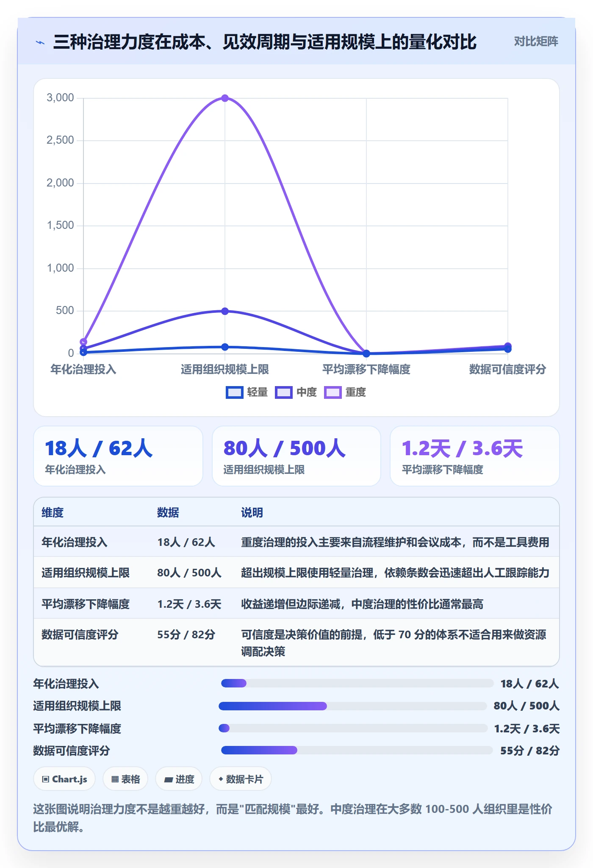Click the 500 data point on 中度 line
The width and height of the screenshot is (593, 868).
(225, 311)
